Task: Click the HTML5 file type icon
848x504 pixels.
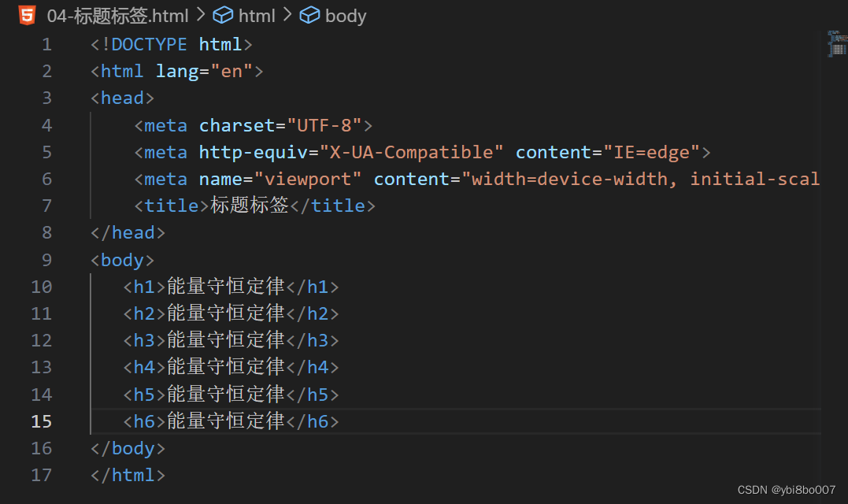Action: (27, 14)
